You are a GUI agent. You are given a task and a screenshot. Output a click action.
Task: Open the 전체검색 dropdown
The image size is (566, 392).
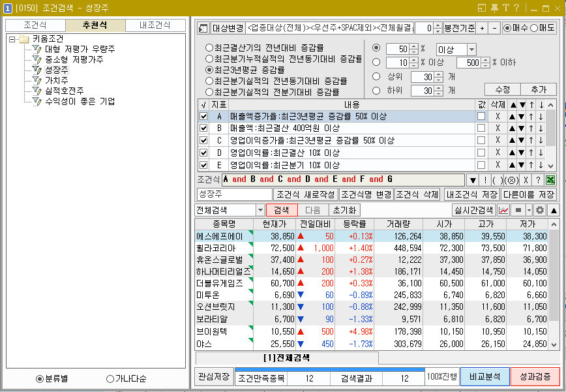261,209
